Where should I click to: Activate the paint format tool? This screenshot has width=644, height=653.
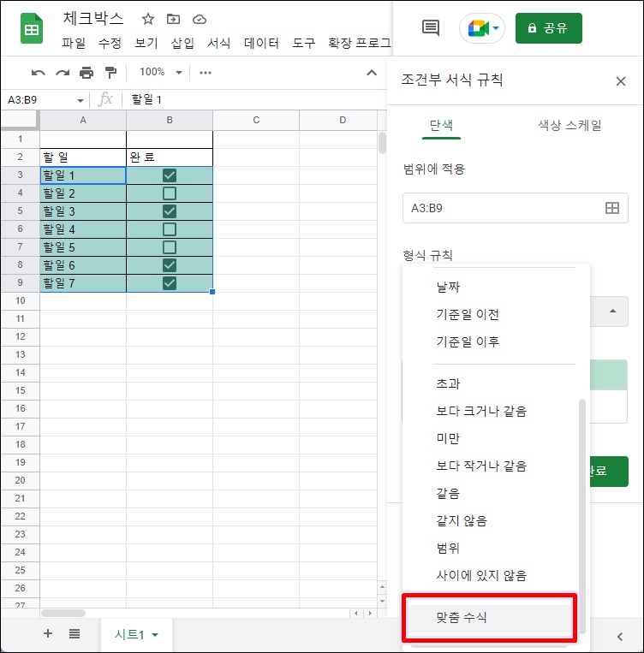[110, 73]
